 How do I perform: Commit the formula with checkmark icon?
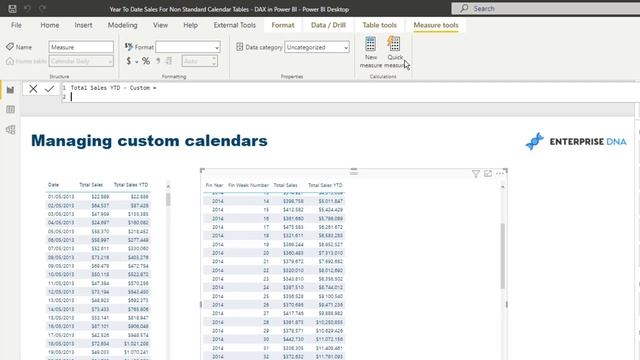[x=49, y=89]
